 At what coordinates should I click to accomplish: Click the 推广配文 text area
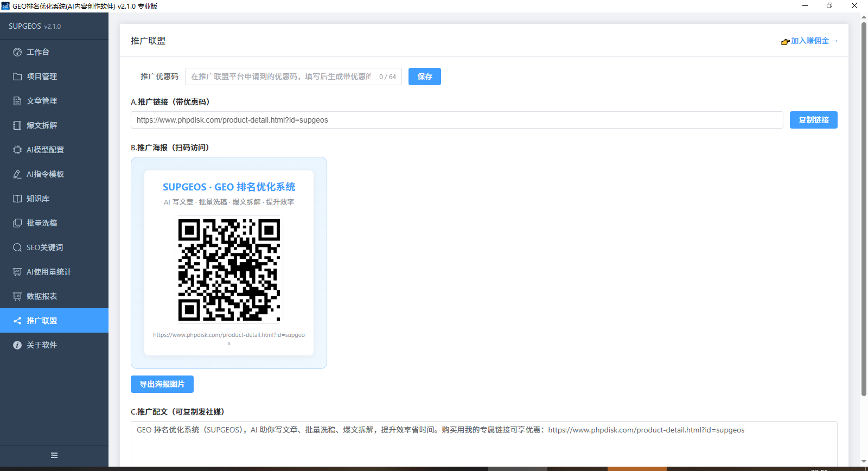(x=484, y=444)
